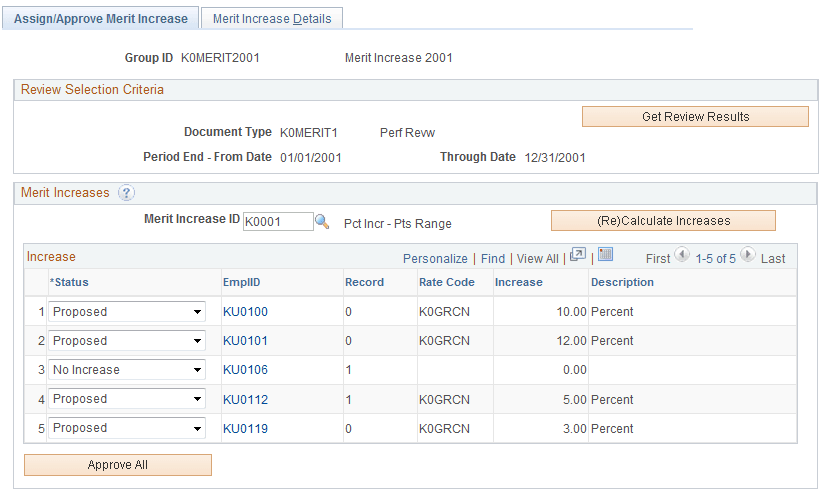Click the Group ID value K0MERIT2001
The image size is (833, 496).
pos(220,58)
